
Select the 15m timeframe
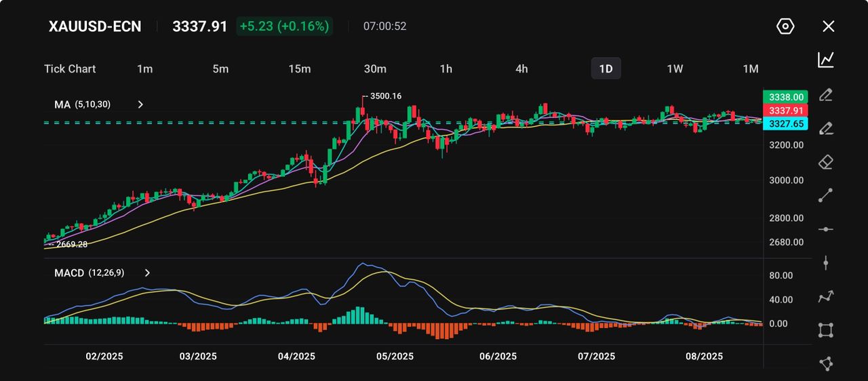click(299, 68)
